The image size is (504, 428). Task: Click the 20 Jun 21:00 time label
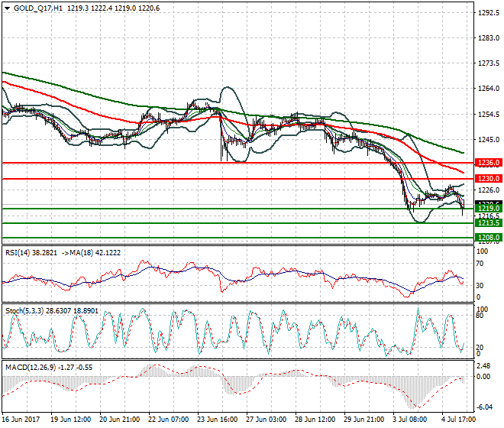[119, 420]
